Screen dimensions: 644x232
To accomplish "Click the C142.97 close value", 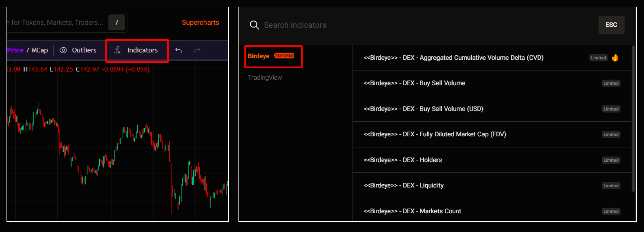I will pos(87,69).
